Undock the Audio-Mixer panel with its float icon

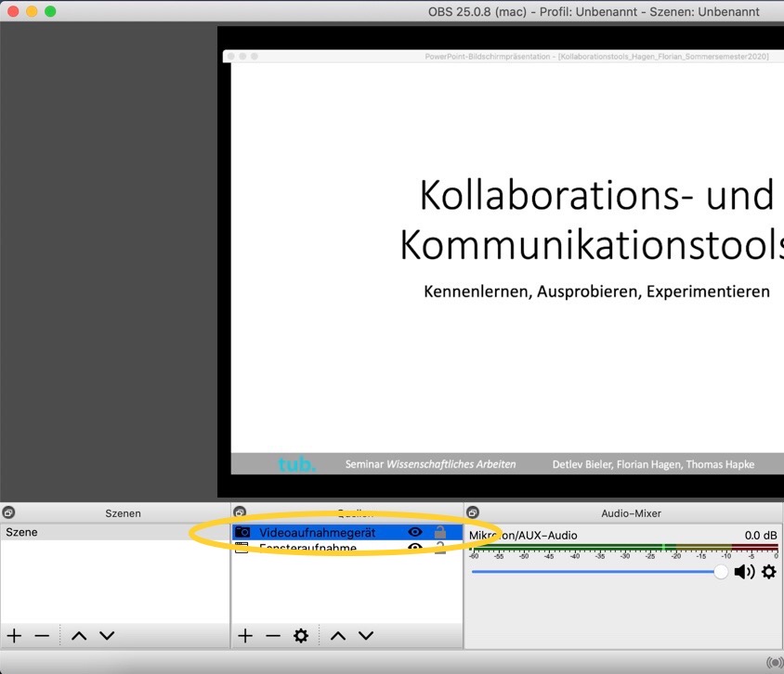click(x=472, y=512)
